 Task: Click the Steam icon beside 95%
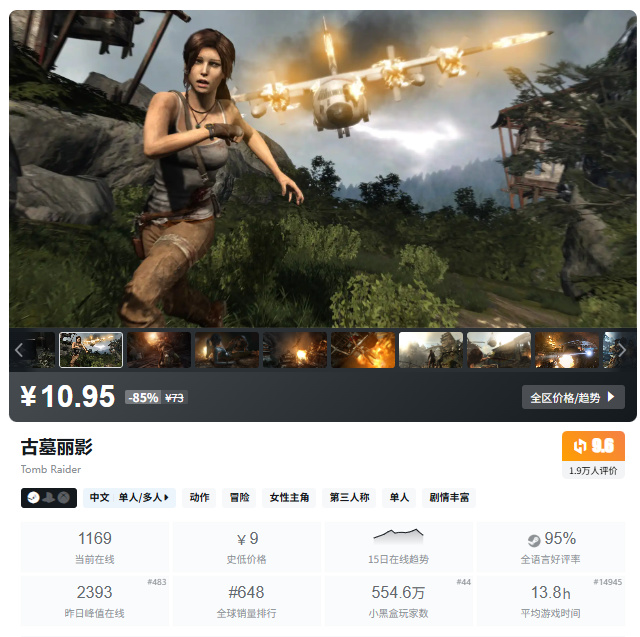coord(534,540)
